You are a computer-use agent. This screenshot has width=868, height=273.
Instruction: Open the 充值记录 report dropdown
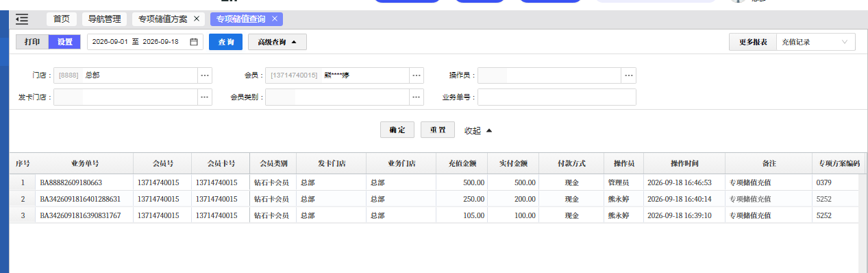[x=816, y=42]
